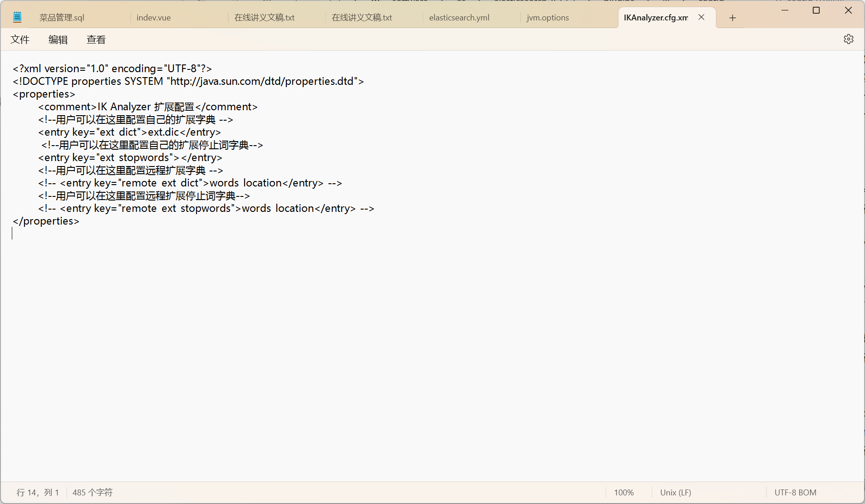Click the remote ext stopwords entry line
The image size is (865, 504).
click(206, 208)
